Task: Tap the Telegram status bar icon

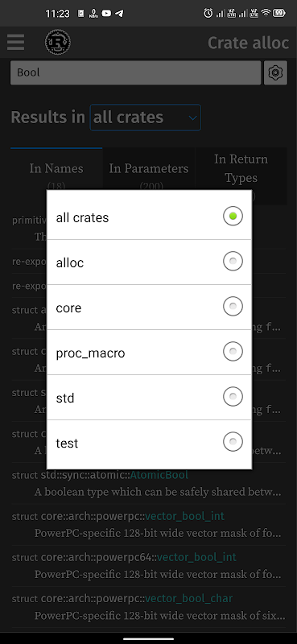Action: point(119,14)
